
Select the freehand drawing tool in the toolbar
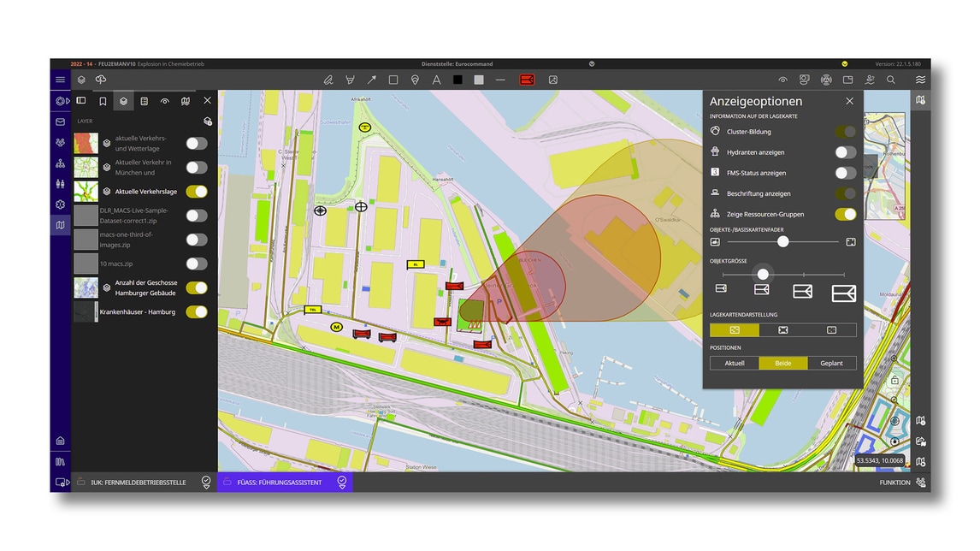click(x=328, y=80)
